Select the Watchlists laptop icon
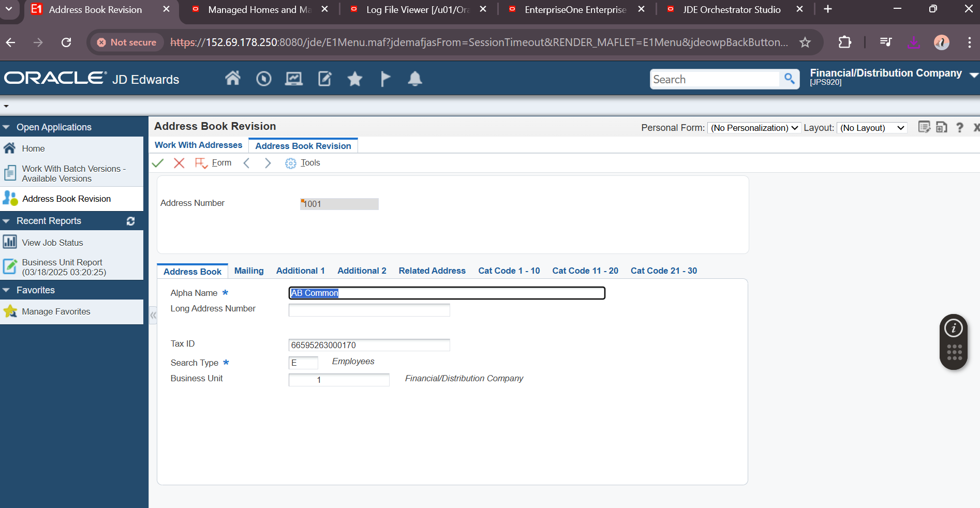This screenshot has width=980, height=508. [x=293, y=79]
